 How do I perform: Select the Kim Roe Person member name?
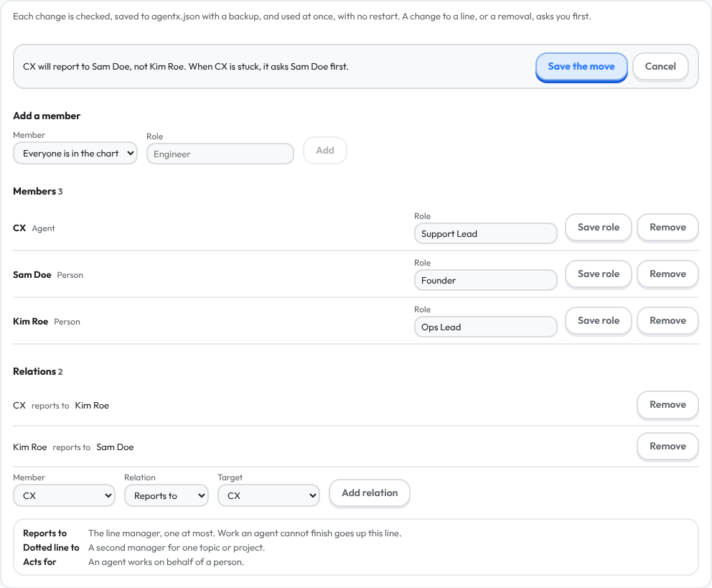pyautogui.click(x=30, y=322)
